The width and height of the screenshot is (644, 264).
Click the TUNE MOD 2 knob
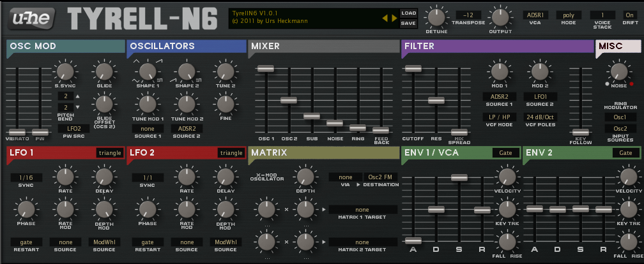pos(187,104)
